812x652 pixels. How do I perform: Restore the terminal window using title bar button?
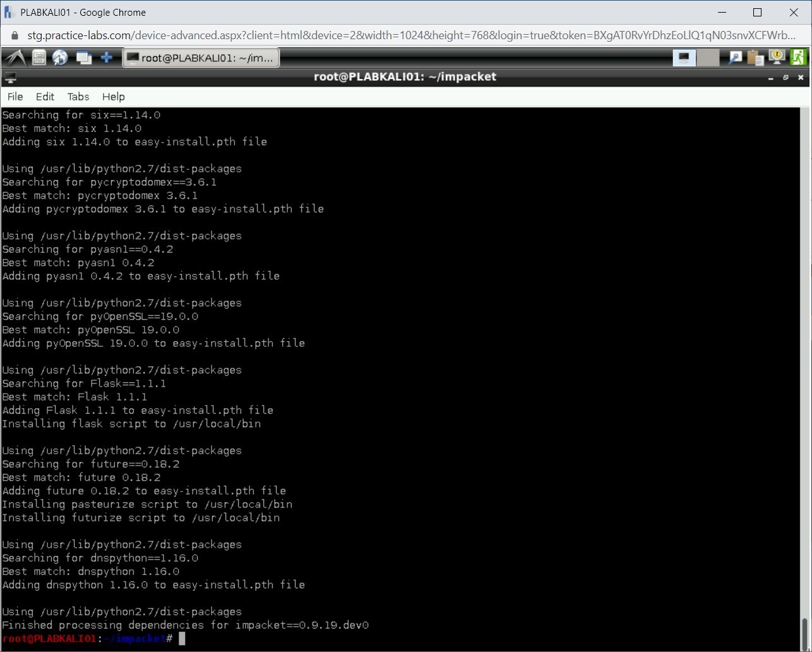785,77
